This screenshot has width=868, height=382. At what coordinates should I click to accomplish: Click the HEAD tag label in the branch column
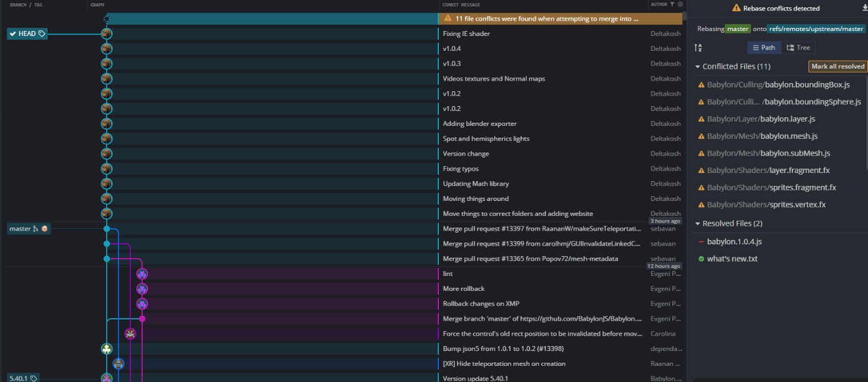27,33
